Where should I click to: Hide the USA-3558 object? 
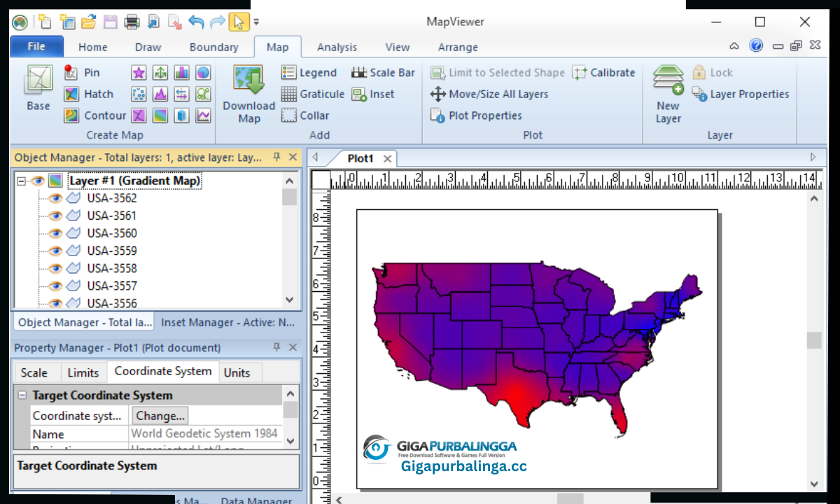click(x=55, y=268)
